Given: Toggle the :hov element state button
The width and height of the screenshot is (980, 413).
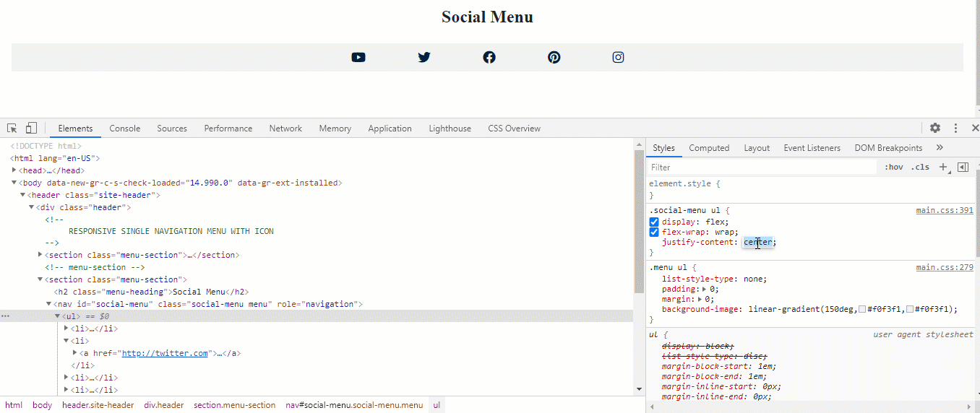Looking at the screenshot, I should [894, 167].
